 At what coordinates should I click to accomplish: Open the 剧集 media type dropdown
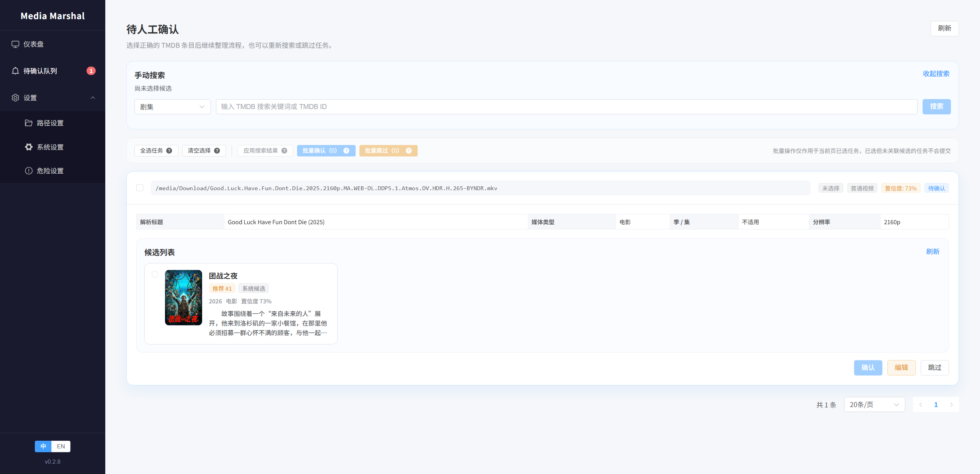click(172, 107)
